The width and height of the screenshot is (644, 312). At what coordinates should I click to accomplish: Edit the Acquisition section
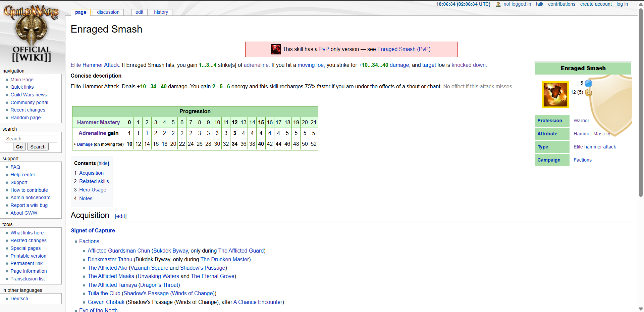pos(121,216)
